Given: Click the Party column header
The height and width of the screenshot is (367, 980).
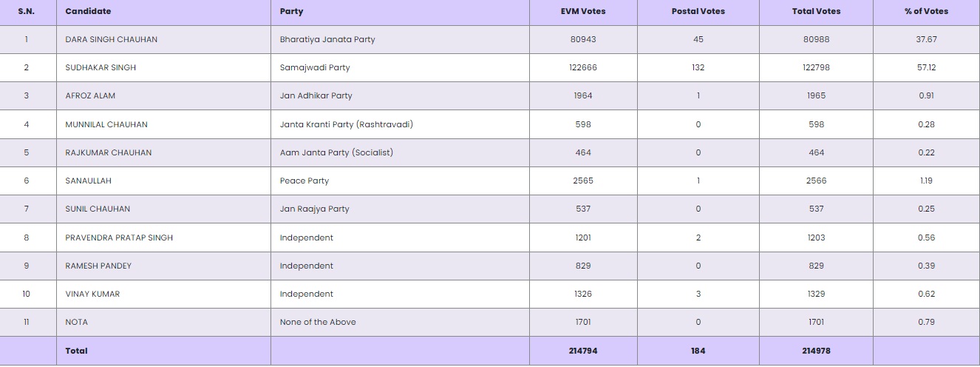Looking at the screenshot, I should click(291, 11).
